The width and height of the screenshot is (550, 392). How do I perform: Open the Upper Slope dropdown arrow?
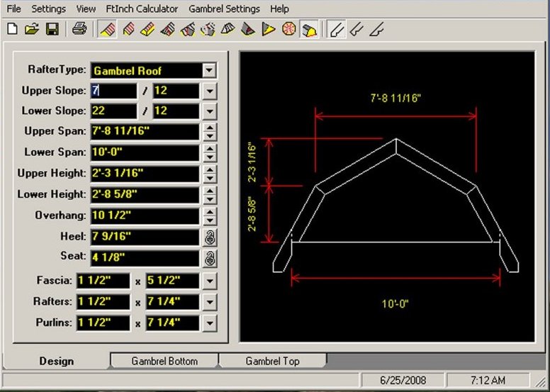pyautogui.click(x=210, y=91)
